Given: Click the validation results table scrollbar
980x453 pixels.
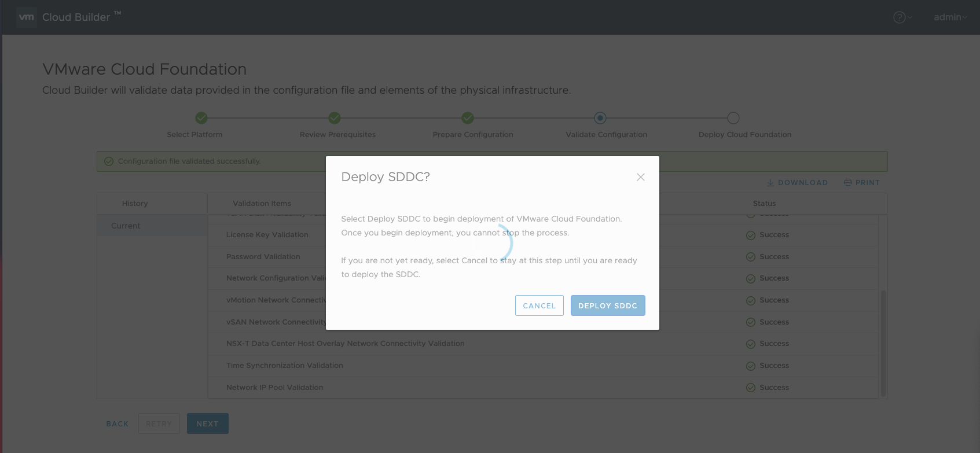Looking at the screenshot, I should [x=883, y=344].
